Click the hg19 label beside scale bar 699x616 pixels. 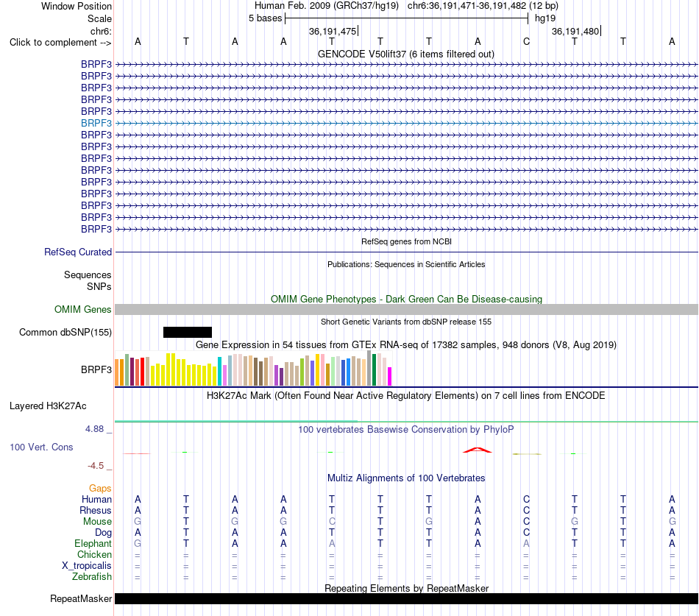[545, 18]
